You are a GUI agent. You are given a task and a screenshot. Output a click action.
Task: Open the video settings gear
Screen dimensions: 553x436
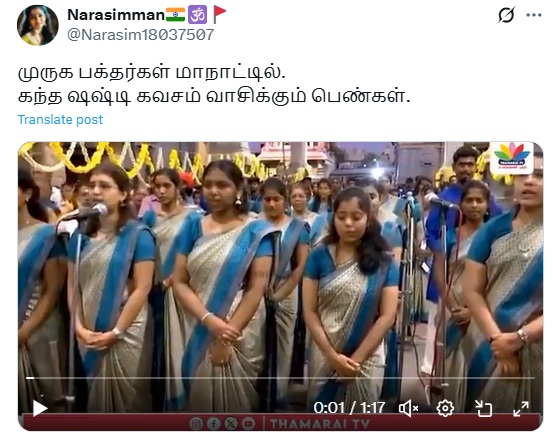point(445,408)
